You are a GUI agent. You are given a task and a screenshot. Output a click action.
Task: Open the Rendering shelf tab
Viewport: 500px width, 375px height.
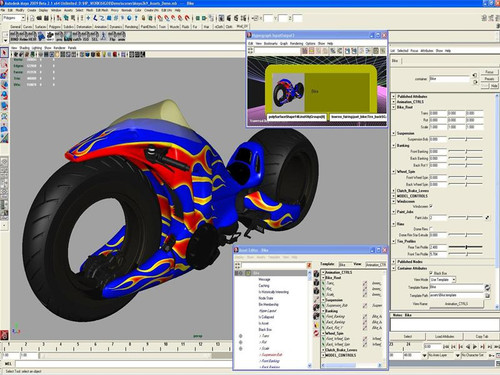coord(131,26)
